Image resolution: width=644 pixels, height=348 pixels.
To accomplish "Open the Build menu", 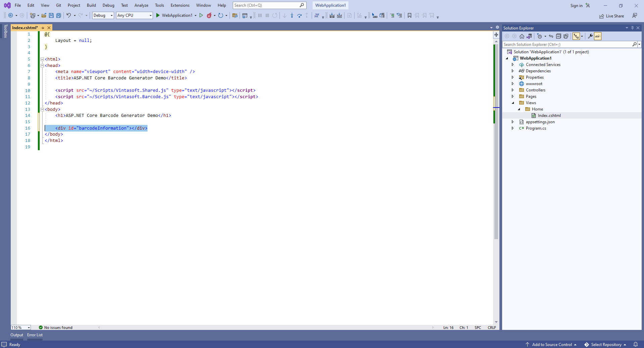I will (x=91, y=5).
